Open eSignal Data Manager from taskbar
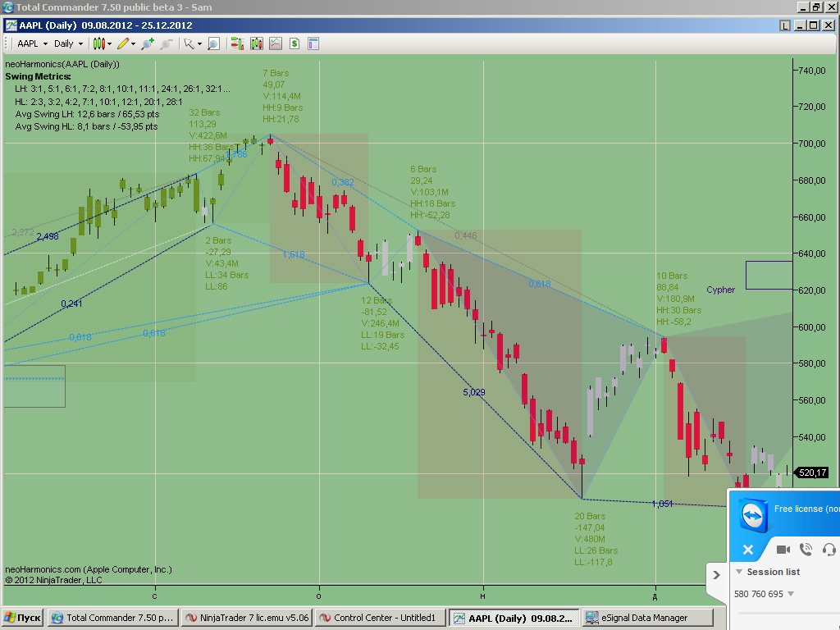The image size is (840, 630). tap(646, 618)
